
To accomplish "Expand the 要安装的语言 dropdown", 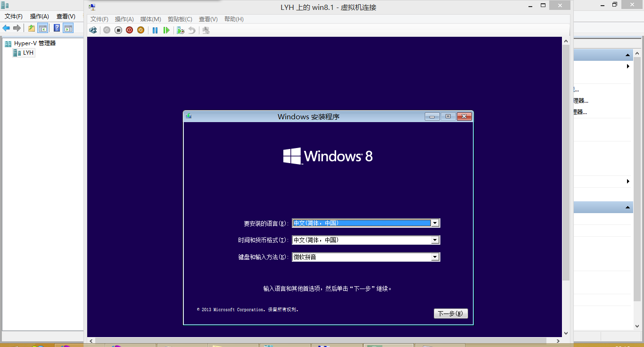I will click(435, 223).
